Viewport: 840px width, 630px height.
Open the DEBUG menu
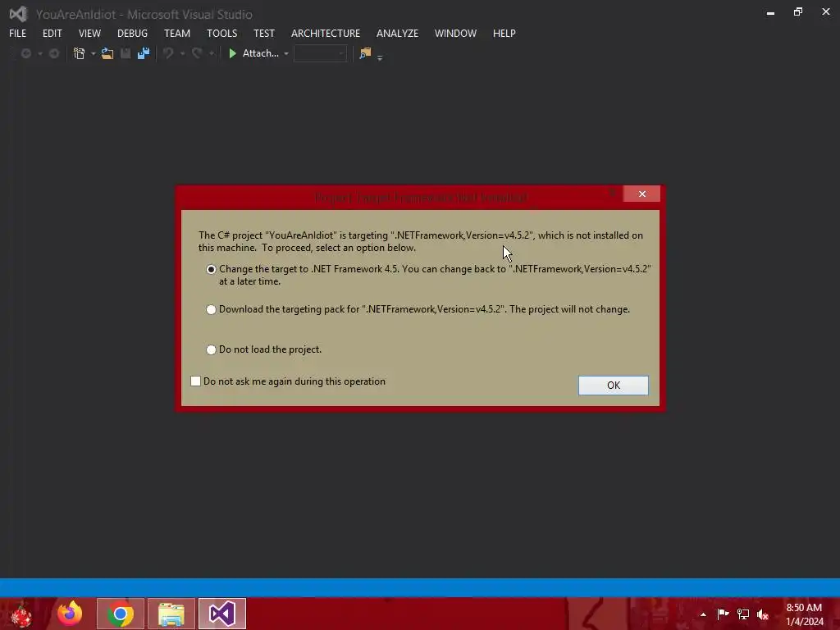132,33
